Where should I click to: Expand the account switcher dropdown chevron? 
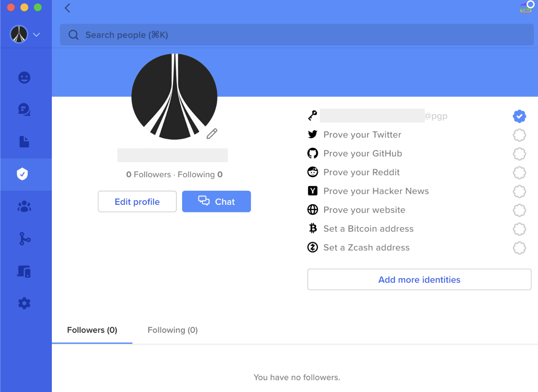(x=37, y=35)
